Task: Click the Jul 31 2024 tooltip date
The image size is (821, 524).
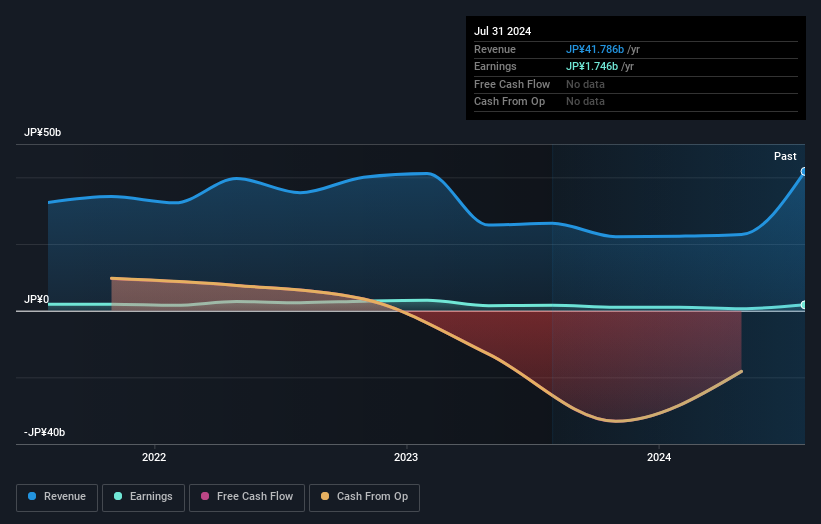Action: [503, 31]
